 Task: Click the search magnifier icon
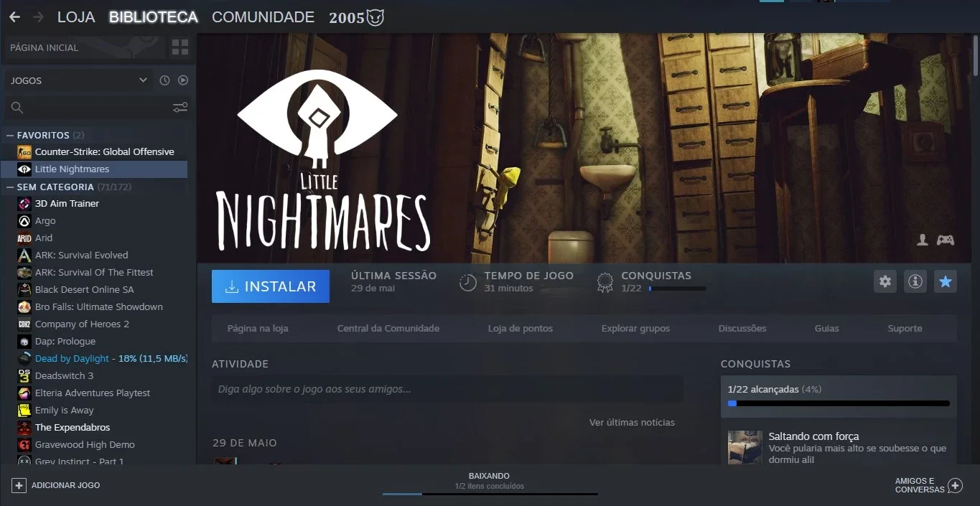click(17, 108)
